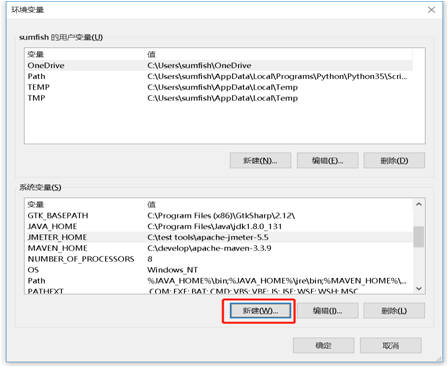Click the system variables scrollbar up arrow
This screenshot has width=448, height=367.
[x=419, y=204]
